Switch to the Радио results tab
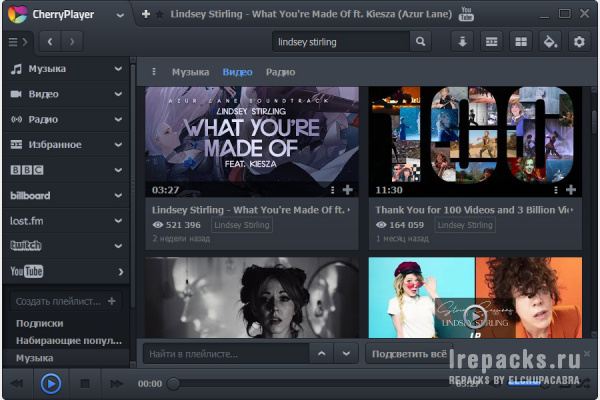Screen dimensions: 600x400 (280, 72)
